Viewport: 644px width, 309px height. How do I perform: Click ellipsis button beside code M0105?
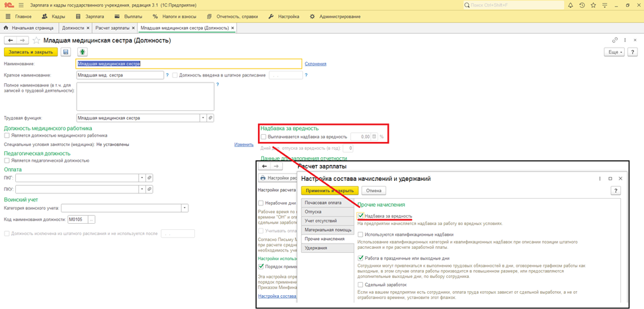coord(92,220)
